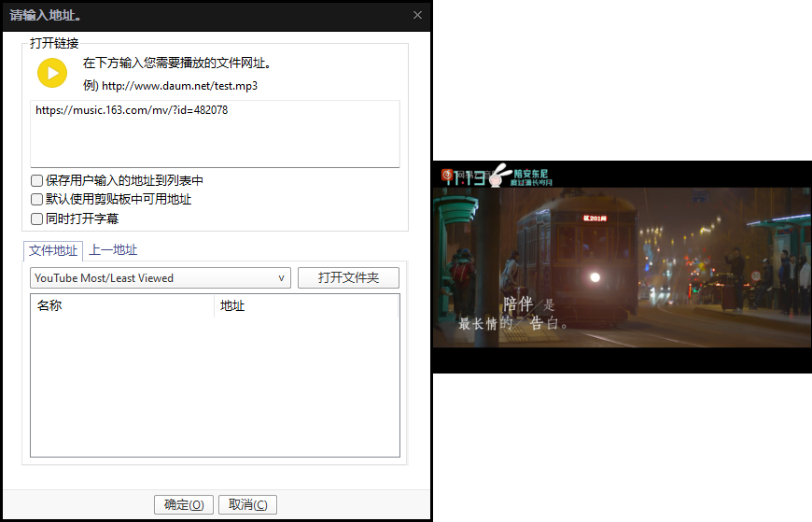Click example text http://www.daum.net/test.mp3
Screen dimensions: 812x522
click(x=180, y=86)
